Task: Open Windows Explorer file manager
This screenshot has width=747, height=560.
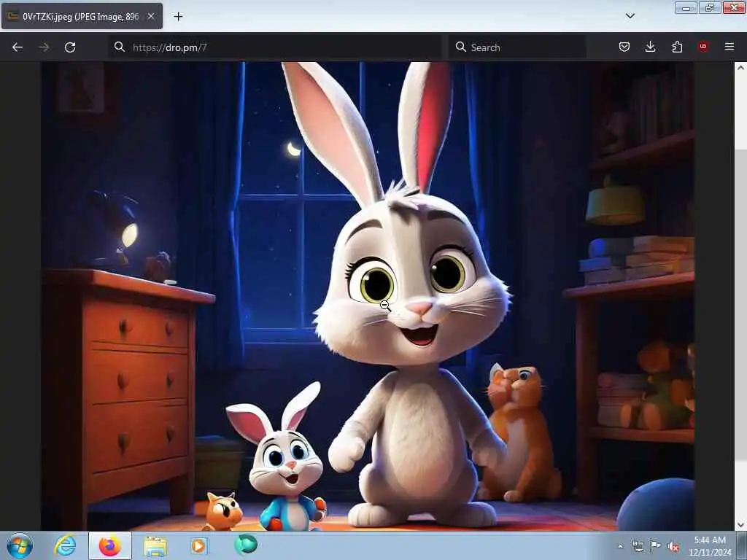Action: point(155,546)
